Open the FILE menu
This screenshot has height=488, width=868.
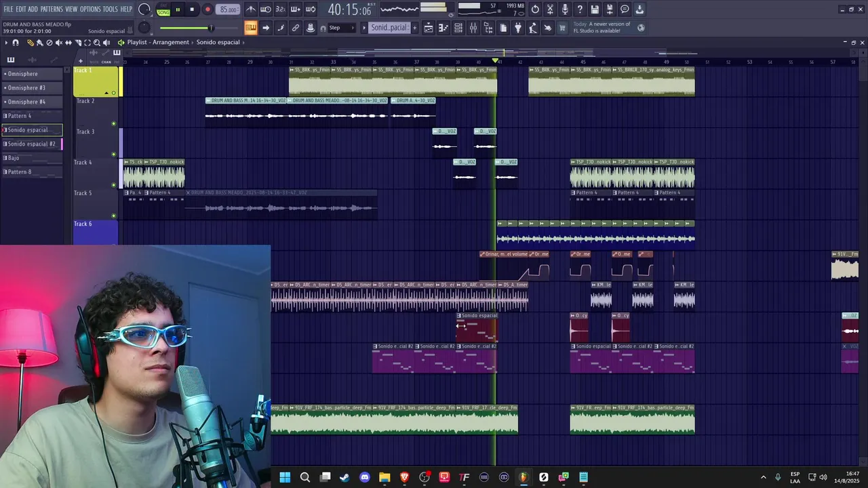coord(9,9)
